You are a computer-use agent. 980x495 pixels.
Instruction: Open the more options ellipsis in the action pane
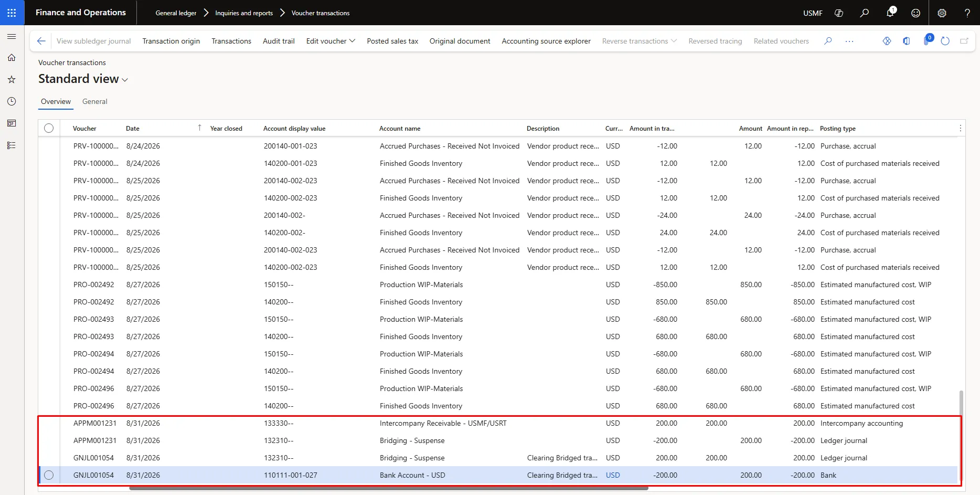click(849, 41)
